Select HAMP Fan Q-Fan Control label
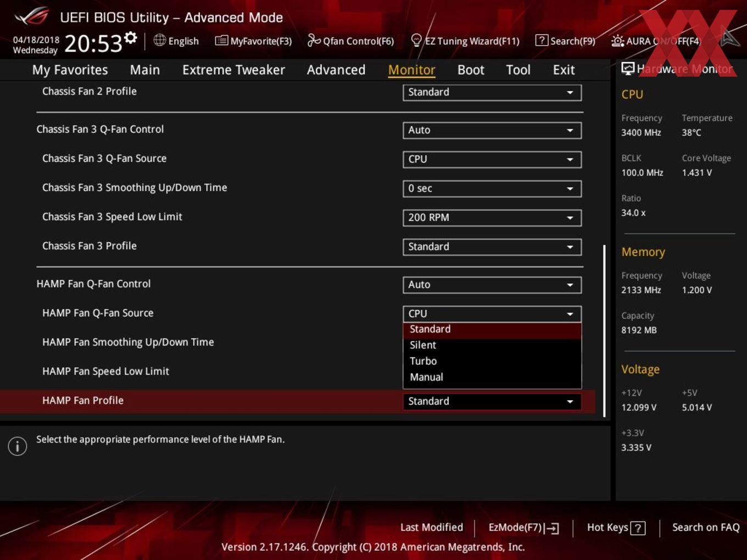Screen dimensions: 747x560 93,284
